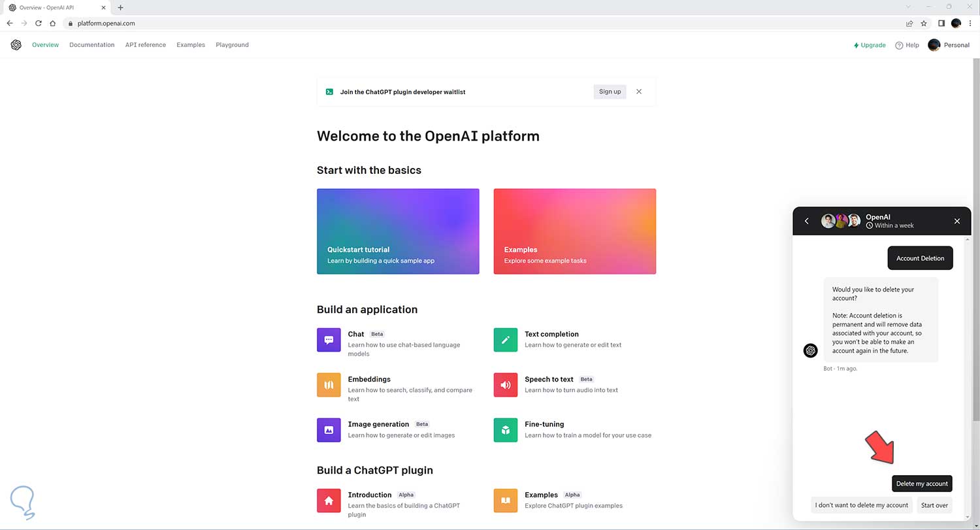This screenshot has height=530, width=980.
Task: Click the team avatars in the chat header
Action: [841, 221]
